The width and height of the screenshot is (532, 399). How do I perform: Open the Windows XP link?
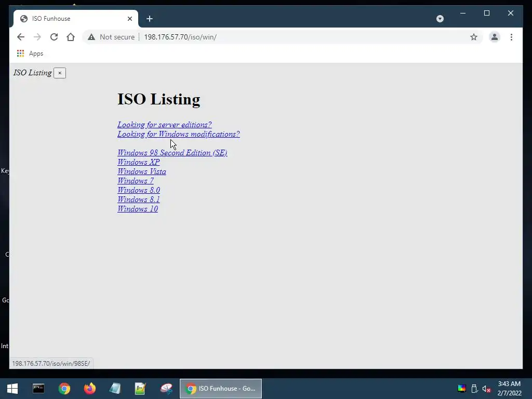(138, 162)
